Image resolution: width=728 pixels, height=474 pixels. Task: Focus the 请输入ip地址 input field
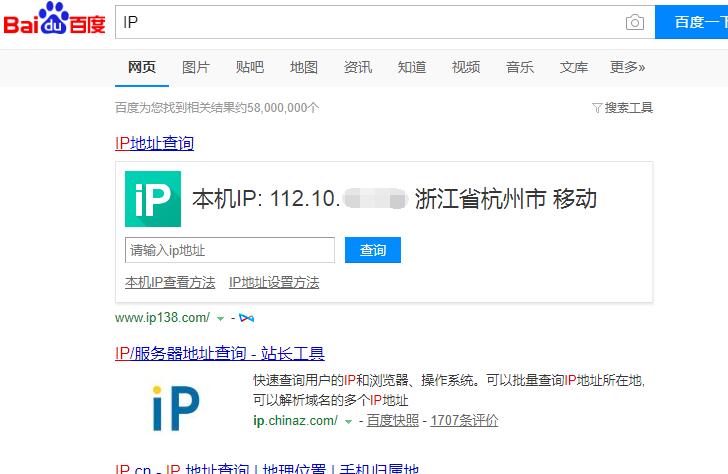230,250
